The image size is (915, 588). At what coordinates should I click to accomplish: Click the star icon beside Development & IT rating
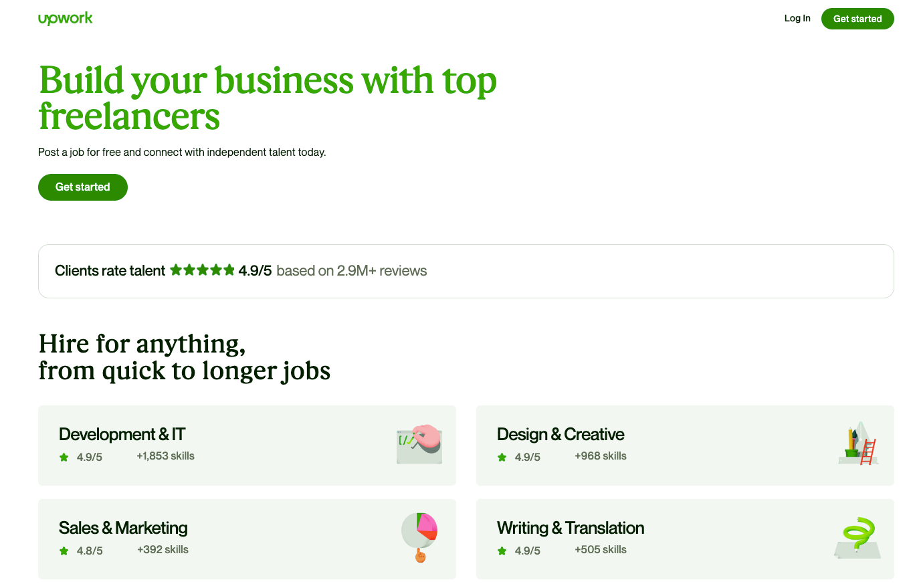pyautogui.click(x=64, y=457)
